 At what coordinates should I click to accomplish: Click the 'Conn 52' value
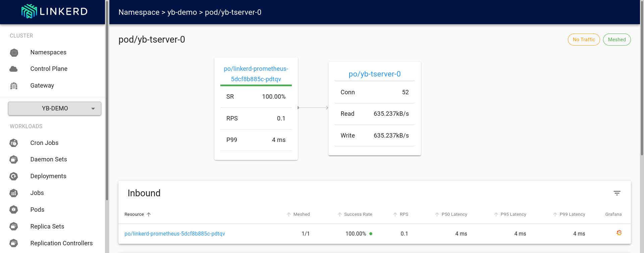[x=405, y=92]
